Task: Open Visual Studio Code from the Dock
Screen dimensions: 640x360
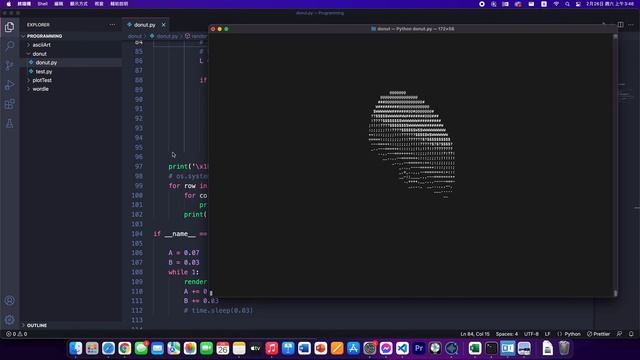Action: point(402,348)
